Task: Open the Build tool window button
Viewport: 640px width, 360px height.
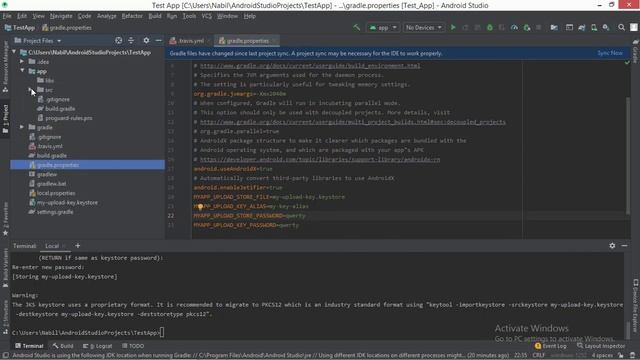Action: click(63, 346)
